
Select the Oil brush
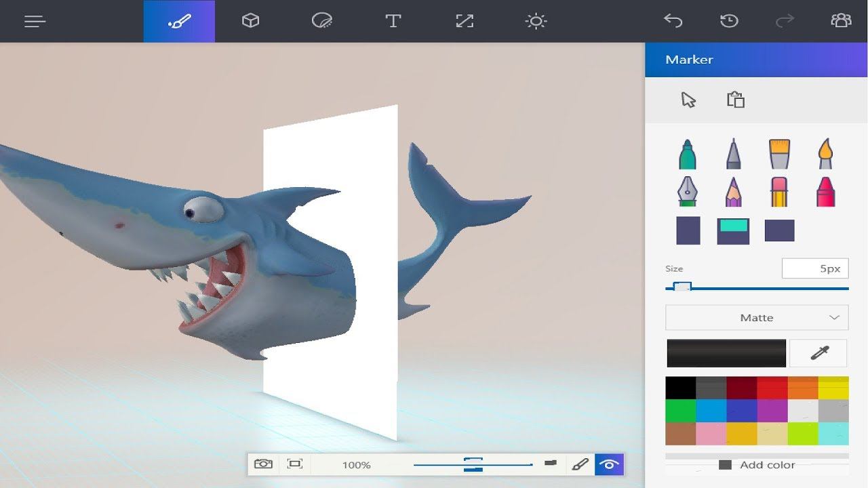[x=779, y=154]
